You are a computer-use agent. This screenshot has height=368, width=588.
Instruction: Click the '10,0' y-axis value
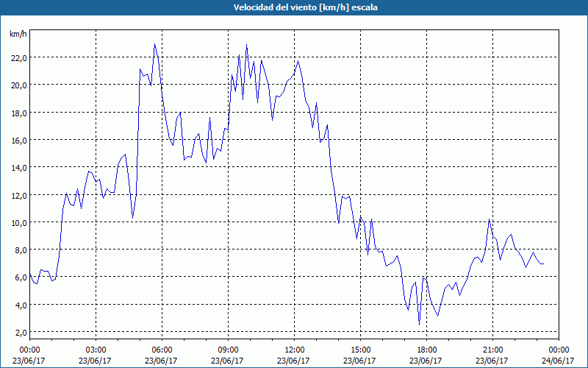pos(18,223)
